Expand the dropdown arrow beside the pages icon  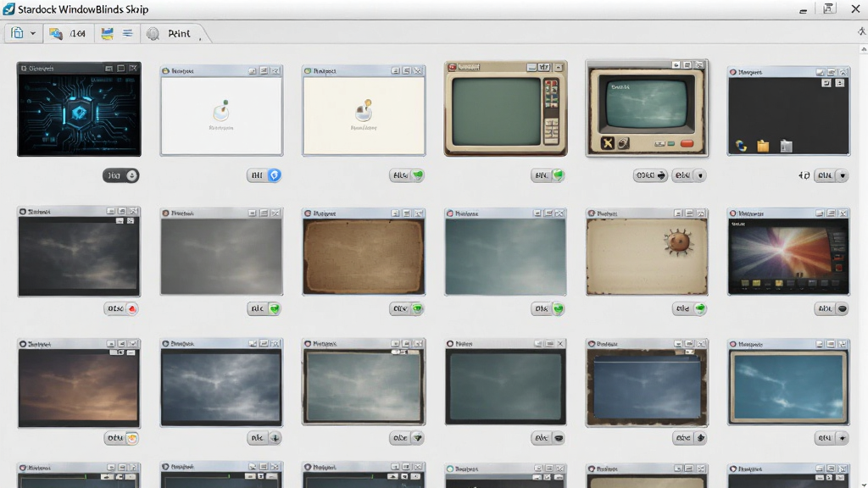[x=33, y=34]
